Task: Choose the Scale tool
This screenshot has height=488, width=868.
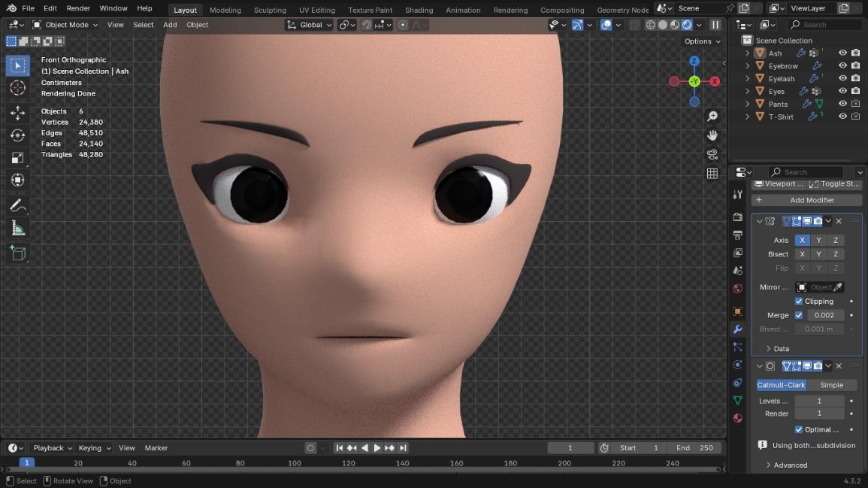Action: click(18, 158)
